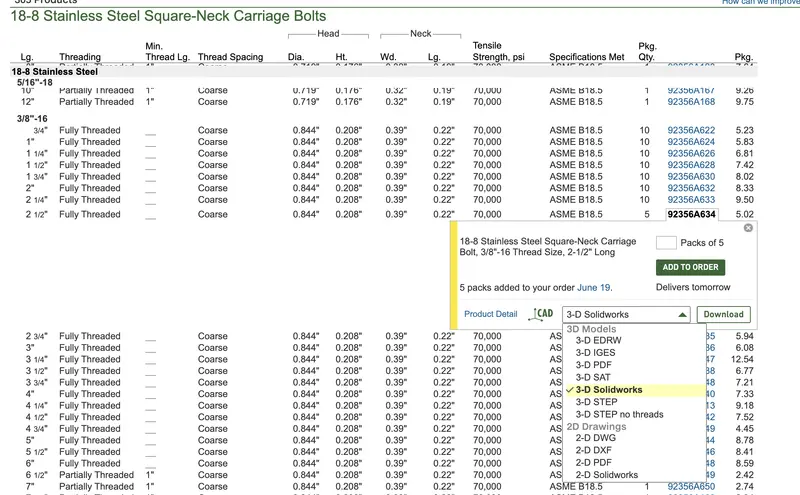Open part number 92356A630

691,177
